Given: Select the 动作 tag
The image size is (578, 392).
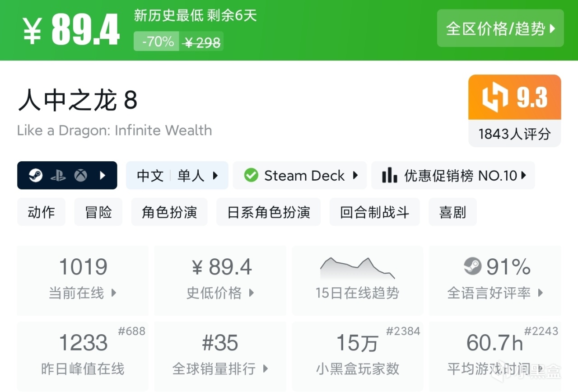Looking at the screenshot, I should click(41, 212).
